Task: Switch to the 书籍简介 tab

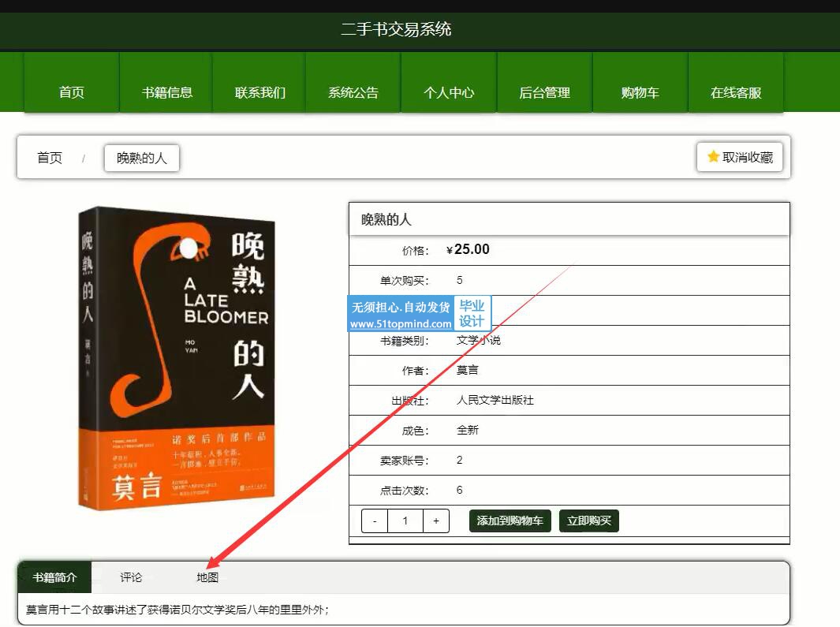Action: [54, 577]
